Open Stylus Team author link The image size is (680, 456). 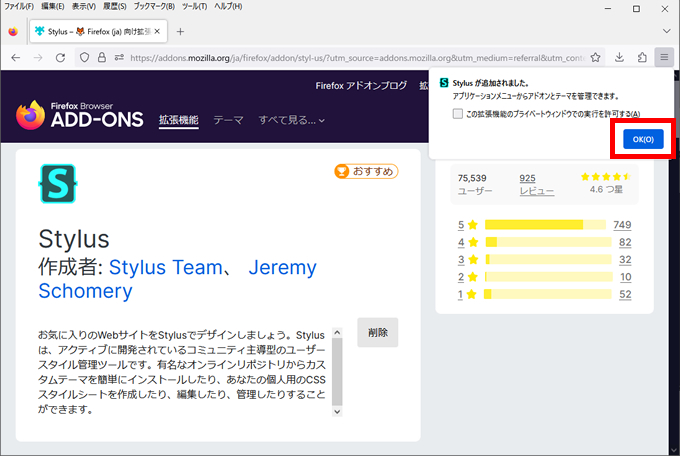tap(165, 267)
